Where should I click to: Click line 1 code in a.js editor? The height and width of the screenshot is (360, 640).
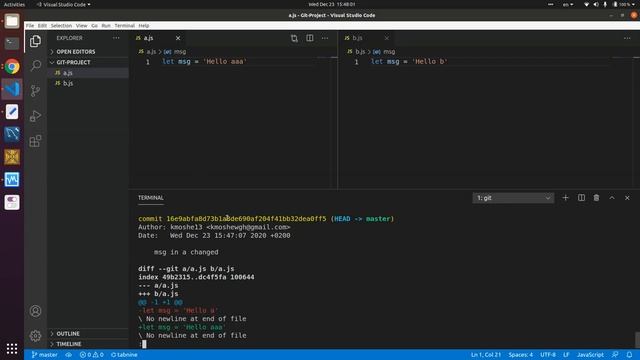coord(204,62)
